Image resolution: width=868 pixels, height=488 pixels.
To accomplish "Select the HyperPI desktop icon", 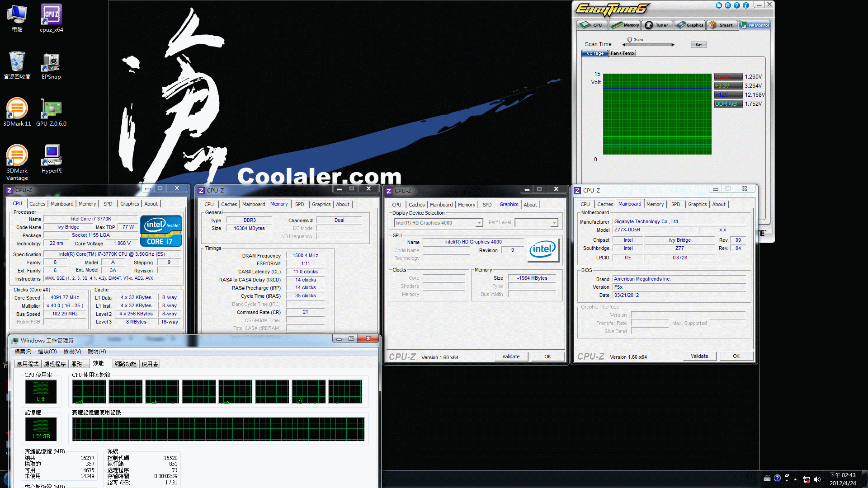I will click(52, 159).
